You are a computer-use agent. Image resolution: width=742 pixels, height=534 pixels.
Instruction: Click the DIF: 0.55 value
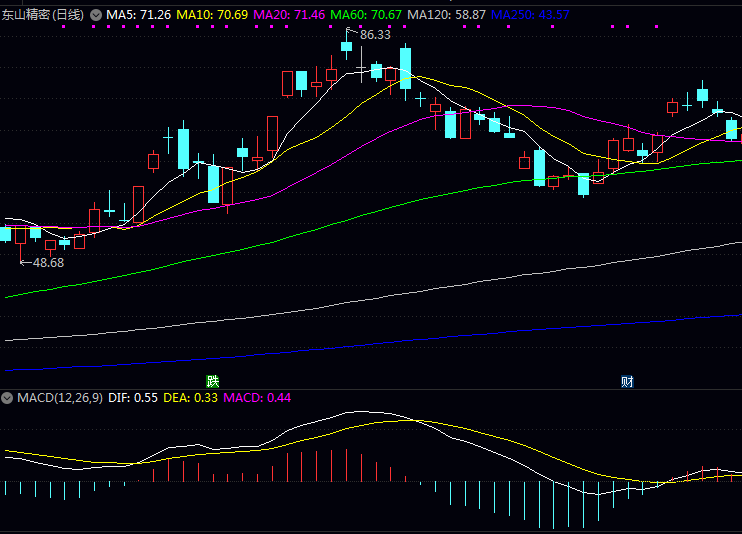(x=133, y=398)
